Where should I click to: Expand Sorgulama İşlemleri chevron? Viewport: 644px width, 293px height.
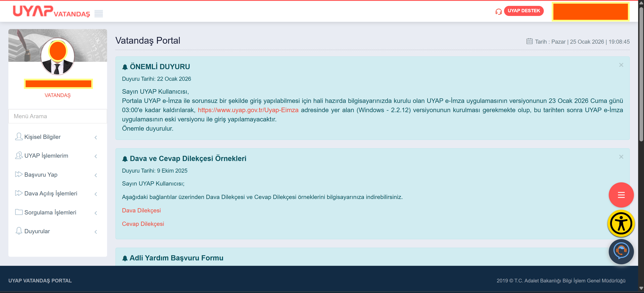[x=96, y=213]
